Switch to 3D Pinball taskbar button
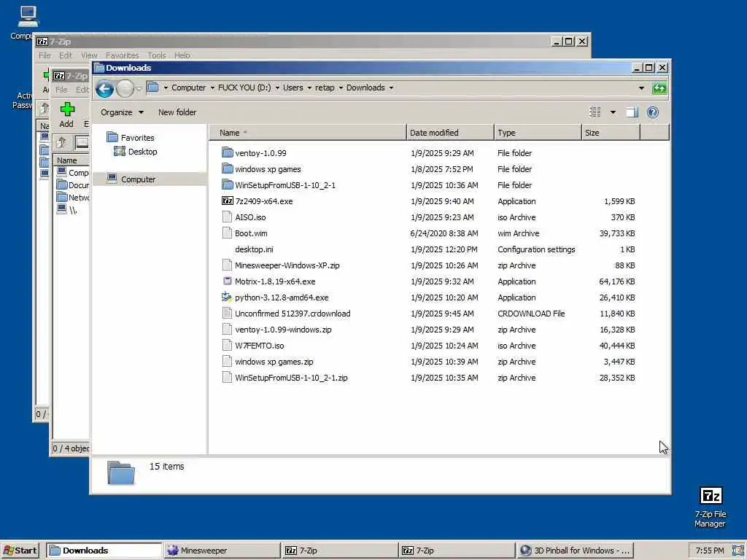The image size is (747, 560). tap(576, 551)
